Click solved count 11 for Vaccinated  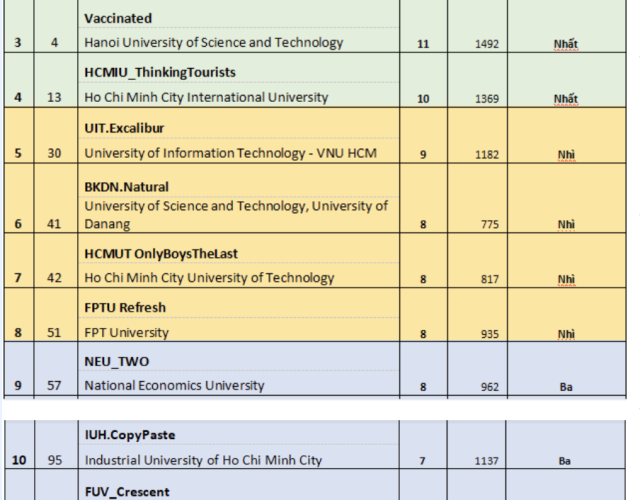coord(423,44)
